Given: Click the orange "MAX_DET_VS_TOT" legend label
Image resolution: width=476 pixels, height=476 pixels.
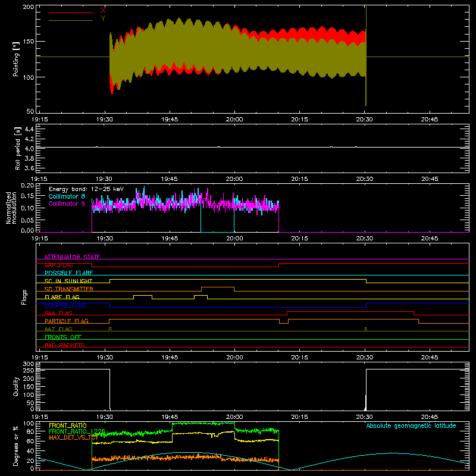Looking at the screenshot, I should coord(73,437).
